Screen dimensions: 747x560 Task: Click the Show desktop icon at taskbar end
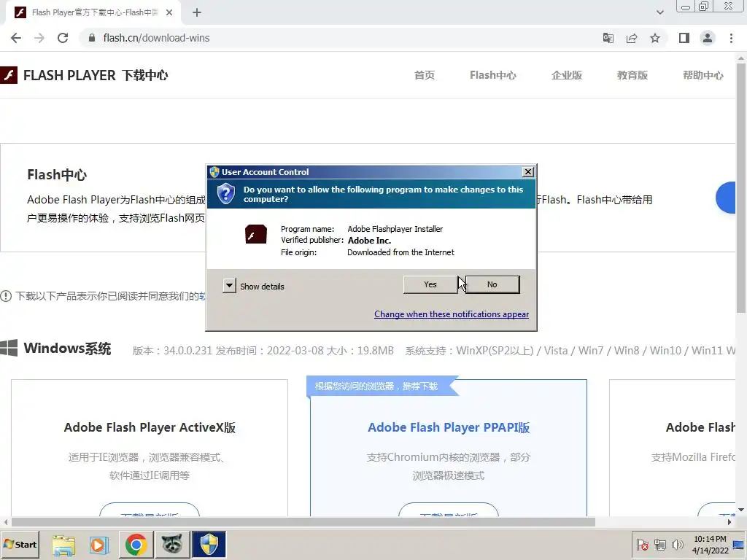(739, 545)
